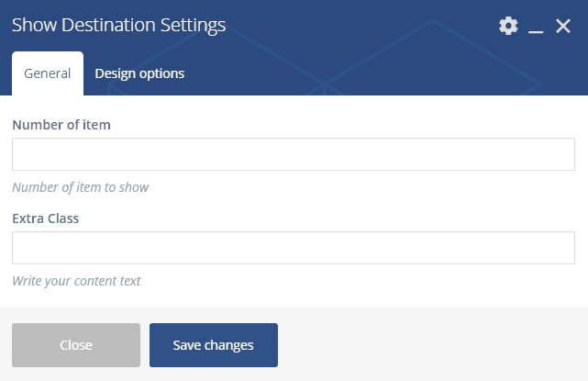
Task: Click the "Extra Class" field label
Action: [x=46, y=219]
